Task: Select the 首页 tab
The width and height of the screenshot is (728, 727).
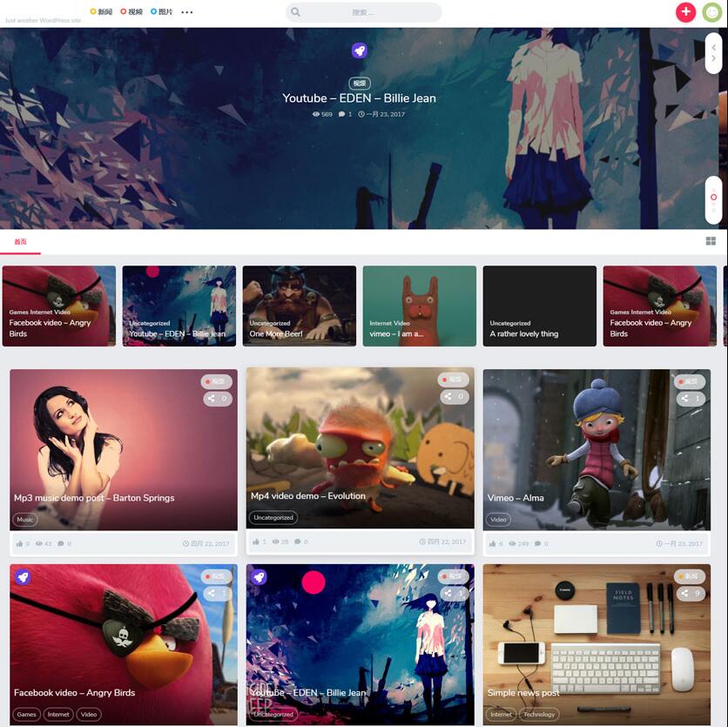Action: (x=20, y=241)
